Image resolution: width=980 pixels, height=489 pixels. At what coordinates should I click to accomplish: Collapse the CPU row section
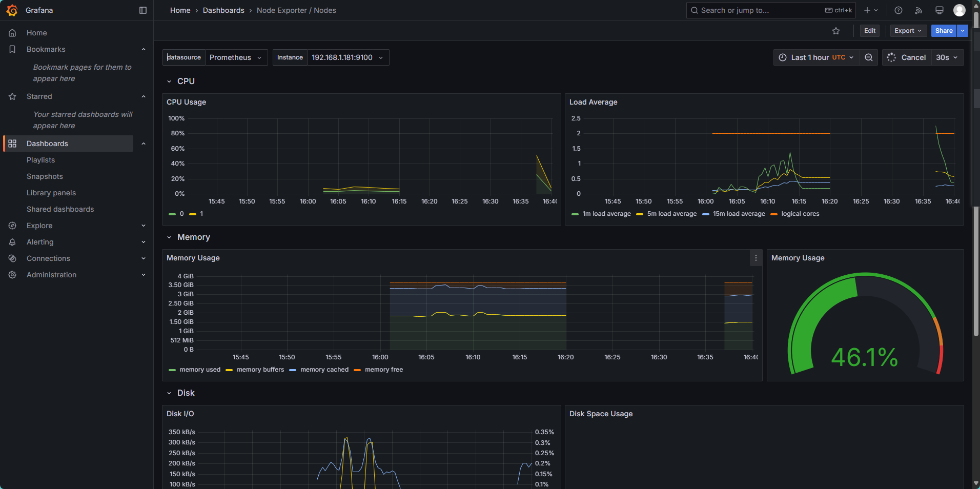[169, 81]
